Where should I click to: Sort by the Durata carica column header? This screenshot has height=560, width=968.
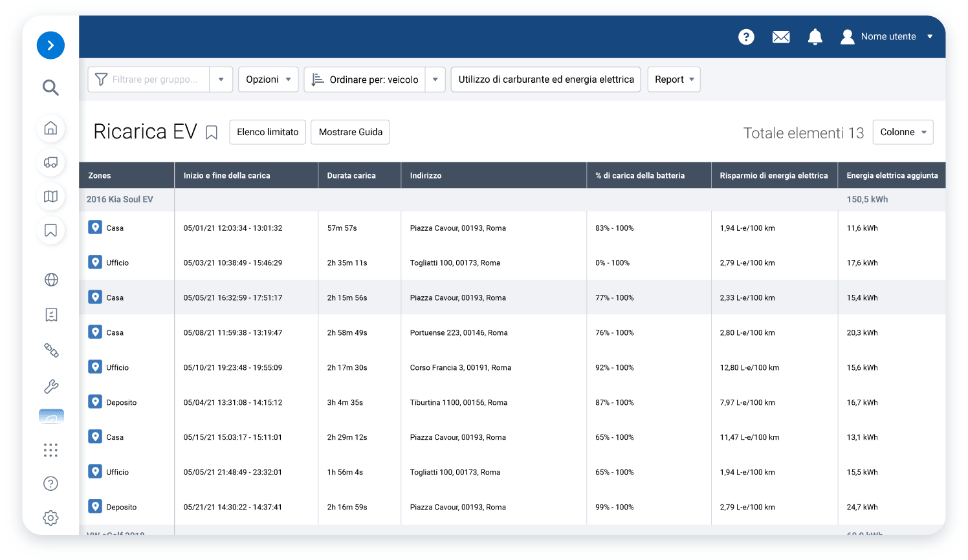(x=351, y=175)
